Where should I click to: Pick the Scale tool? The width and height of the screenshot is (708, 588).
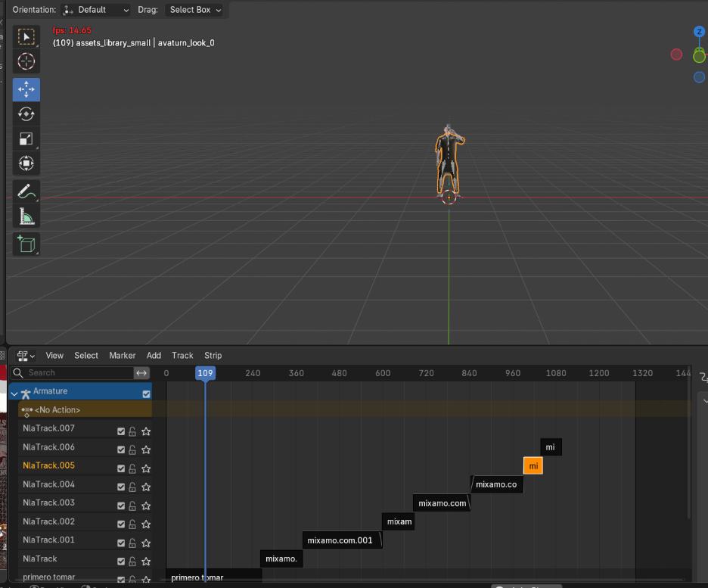[x=26, y=139]
